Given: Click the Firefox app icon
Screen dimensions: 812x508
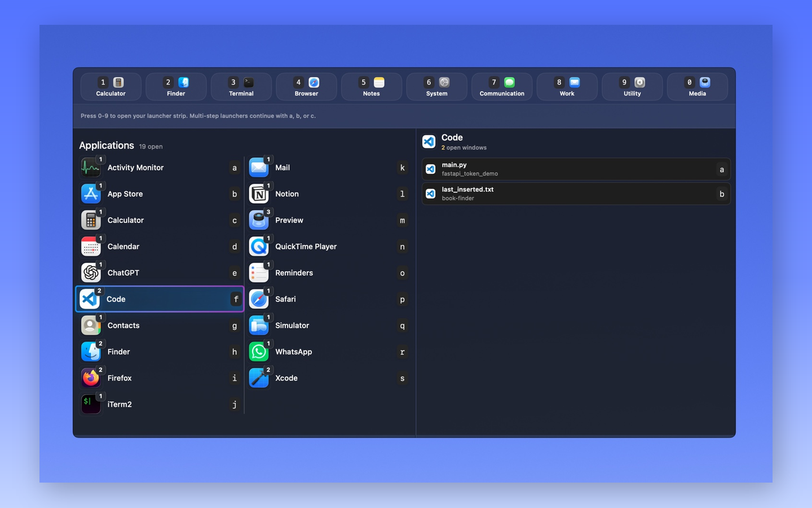Looking at the screenshot, I should [91, 378].
